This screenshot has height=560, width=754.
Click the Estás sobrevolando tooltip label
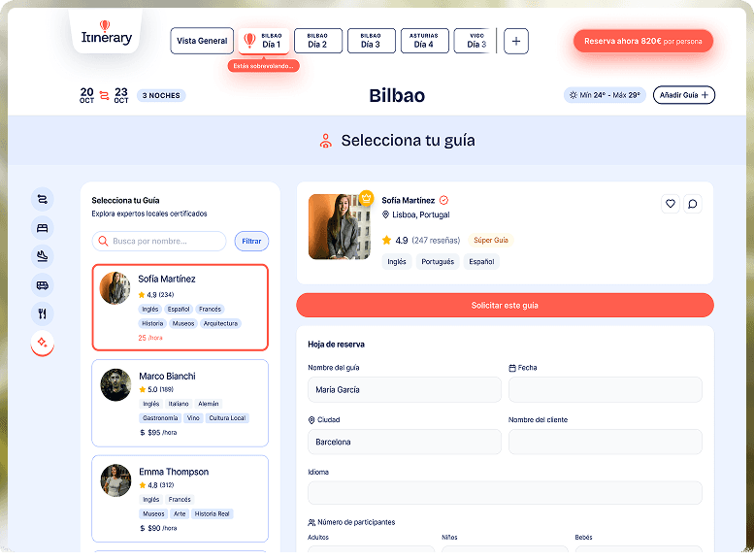click(x=264, y=66)
